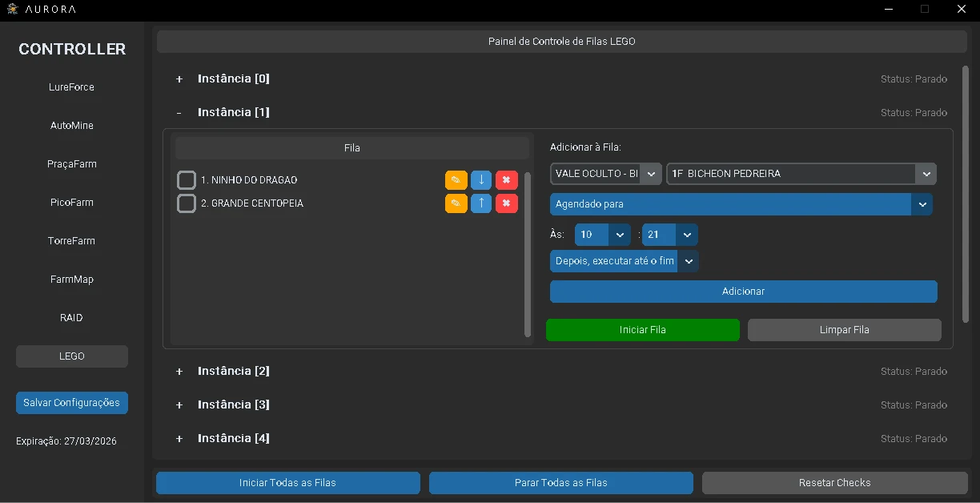Click Salvar Configurações button

click(x=71, y=403)
